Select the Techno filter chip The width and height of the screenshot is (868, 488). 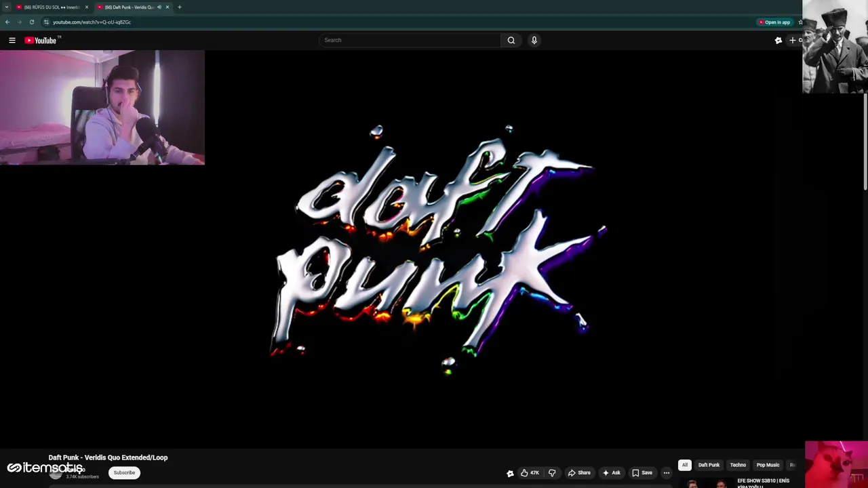pyautogui.click(x=738, y=465)
